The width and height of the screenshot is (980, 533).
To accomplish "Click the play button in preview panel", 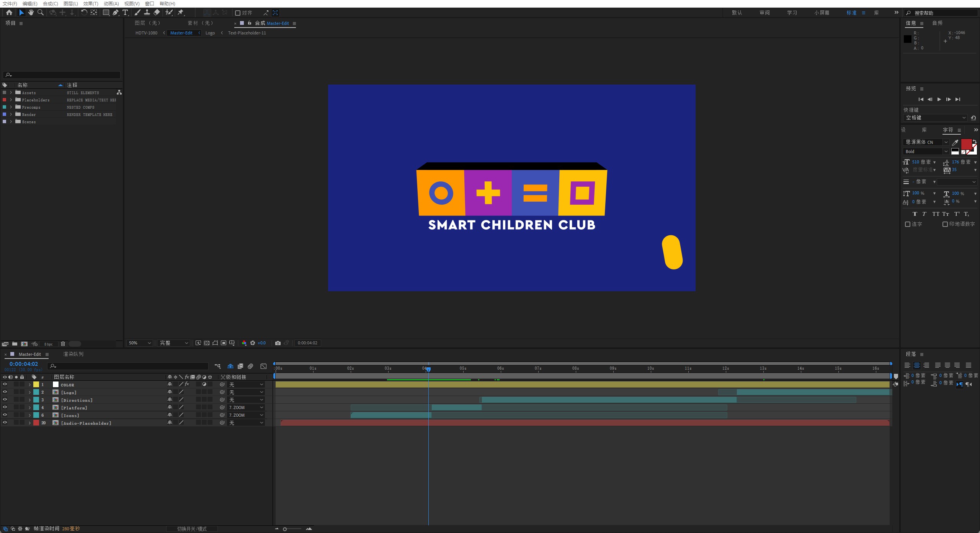I will 939,99.
